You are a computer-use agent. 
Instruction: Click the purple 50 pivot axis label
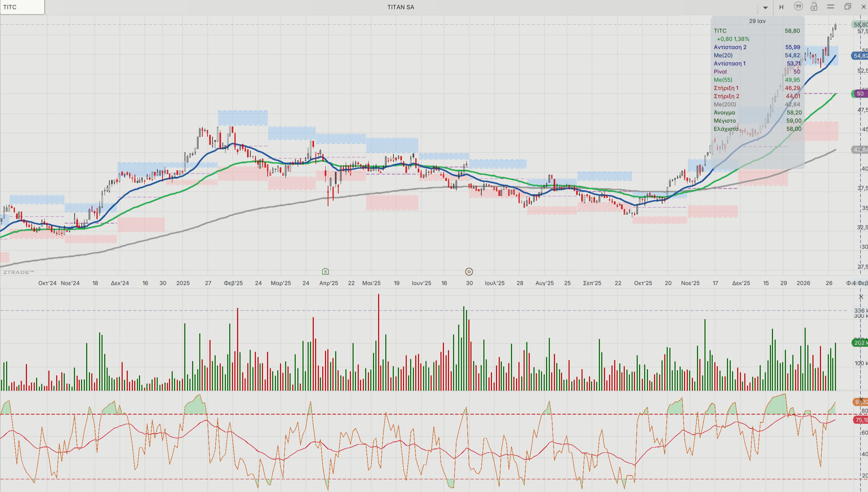tap(860, 94)
